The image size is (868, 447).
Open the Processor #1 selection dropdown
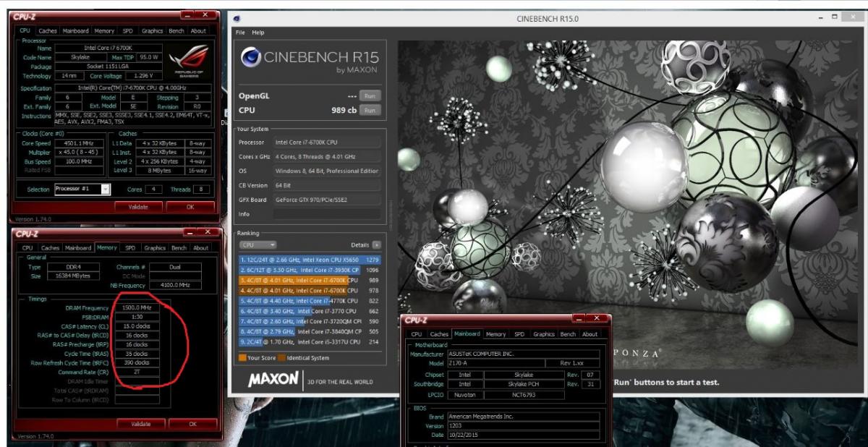(x=82, y=189)
